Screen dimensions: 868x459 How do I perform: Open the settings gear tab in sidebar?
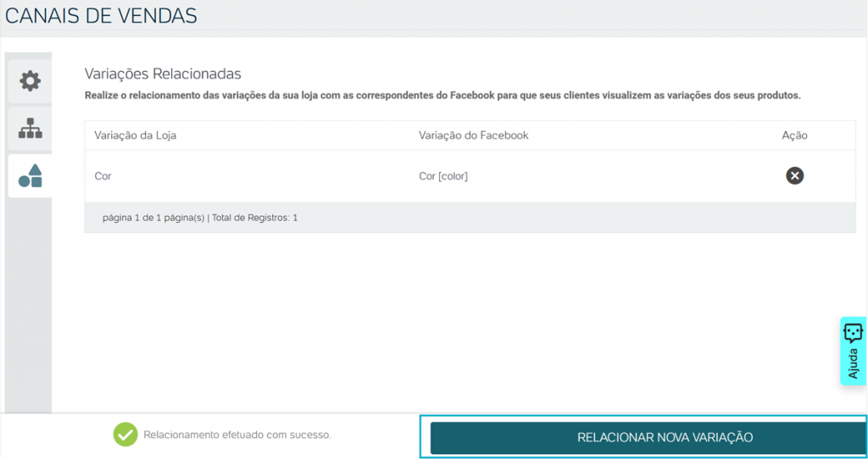click(x=30, y=81)
